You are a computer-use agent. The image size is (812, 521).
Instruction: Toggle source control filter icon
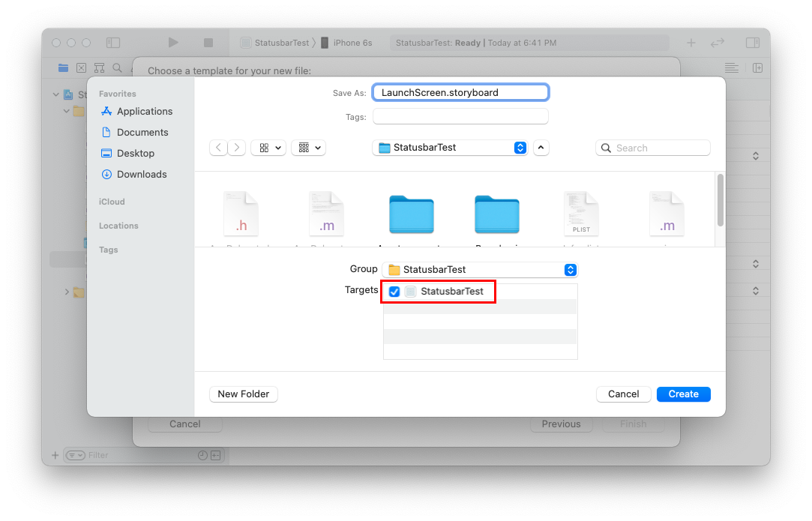[216, 455]
